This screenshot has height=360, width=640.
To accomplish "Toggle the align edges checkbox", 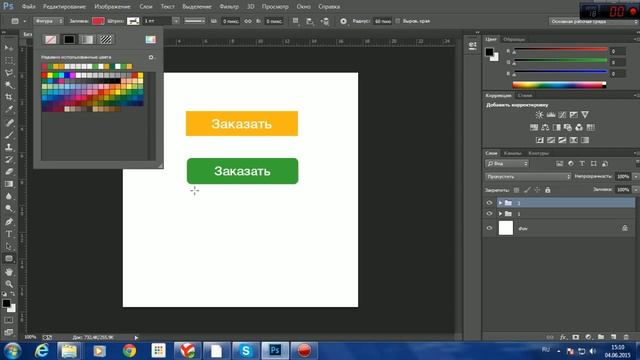I will 398,21.
